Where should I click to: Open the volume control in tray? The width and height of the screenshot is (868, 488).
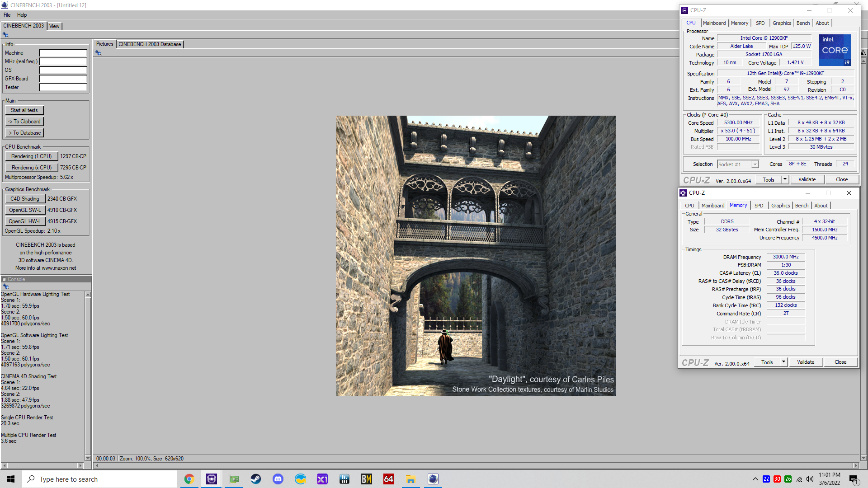point(810,479)
